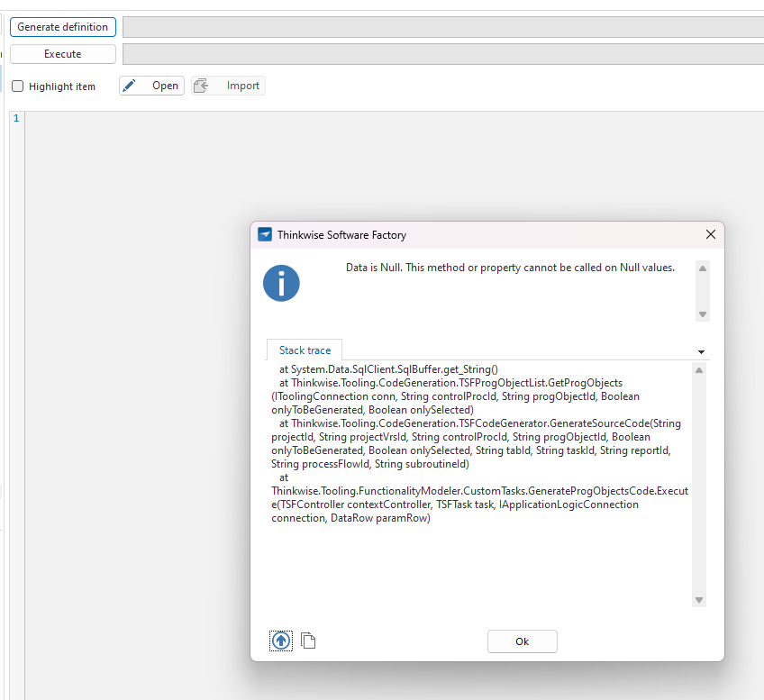
Task: Confirm the error dialog with Ok
Action: tap(522, 641)
